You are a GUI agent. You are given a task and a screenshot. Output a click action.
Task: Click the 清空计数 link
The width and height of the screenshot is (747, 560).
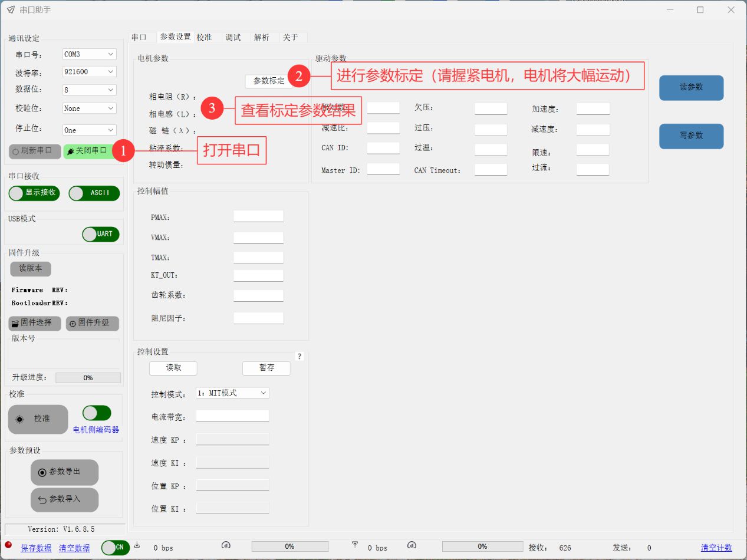coord(716,548)
